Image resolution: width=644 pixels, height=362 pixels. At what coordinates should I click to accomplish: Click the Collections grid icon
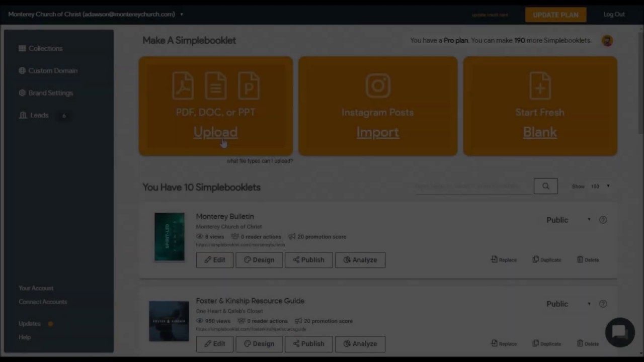click(22, 48)
